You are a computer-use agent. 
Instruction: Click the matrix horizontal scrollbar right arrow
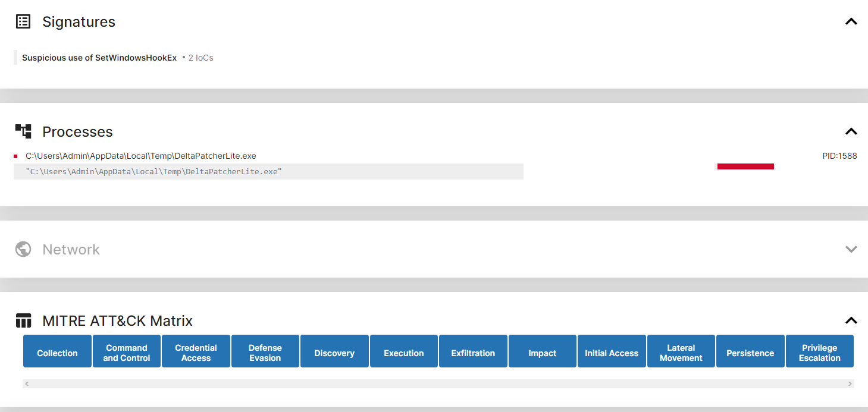[850, 384]
